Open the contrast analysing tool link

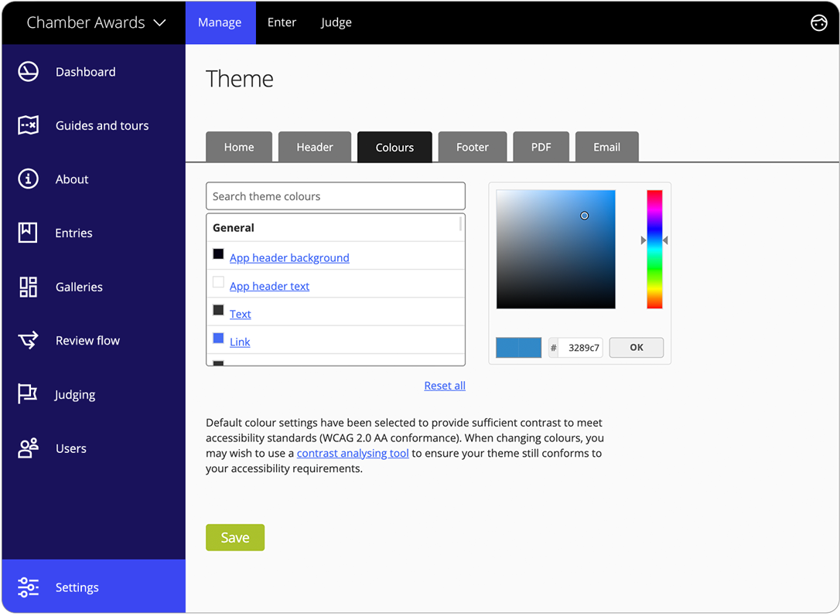[x=352, y=453]
